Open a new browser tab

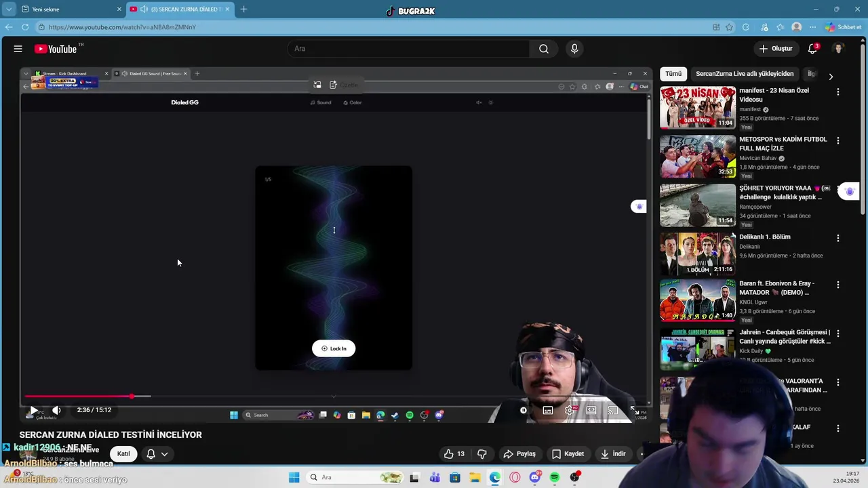(x=243, y=9)
